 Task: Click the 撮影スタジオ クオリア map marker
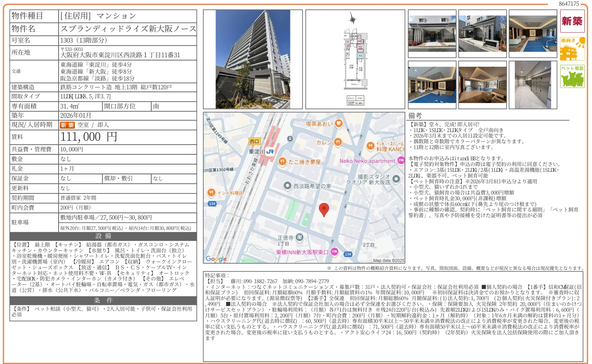396,179
